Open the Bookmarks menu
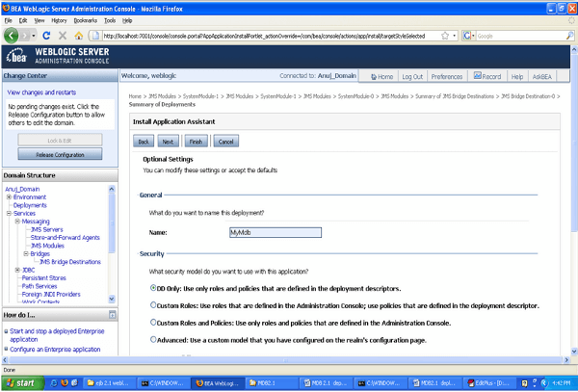This screenshot has height=392, width=578. (85, 19)
